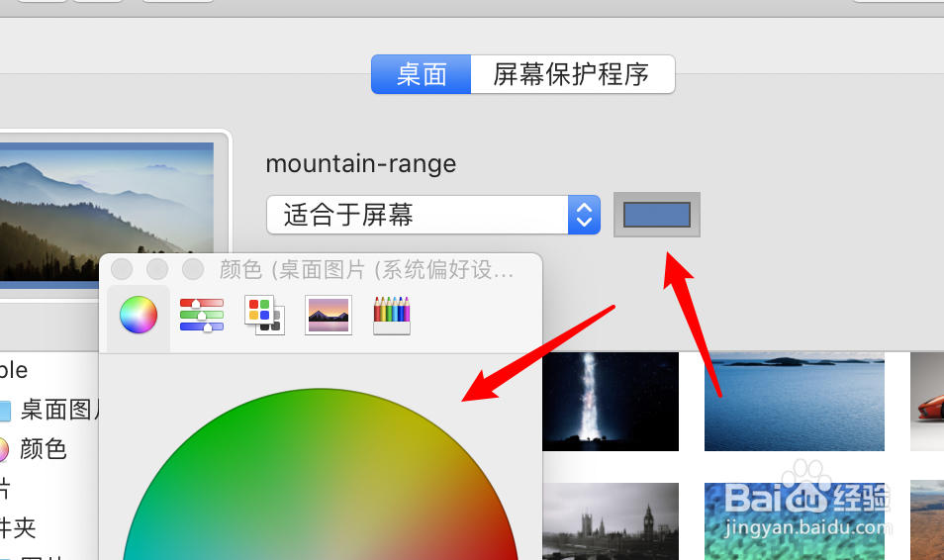Switch to the color sliders picker
Viewport: 944px width, 560px height.
202,315
